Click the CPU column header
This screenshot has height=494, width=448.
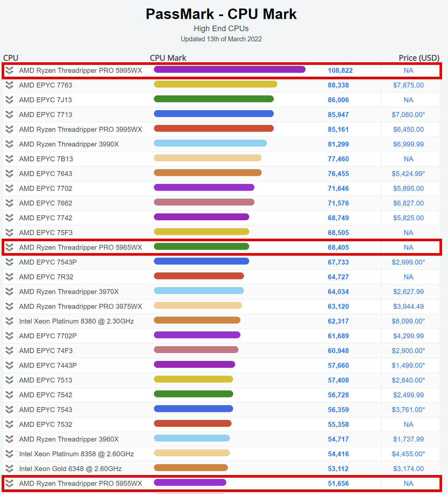click(11, 58)
